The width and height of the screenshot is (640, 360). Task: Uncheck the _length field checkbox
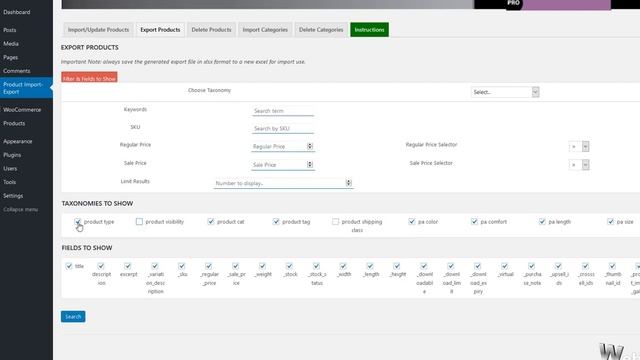coord(370,266)
